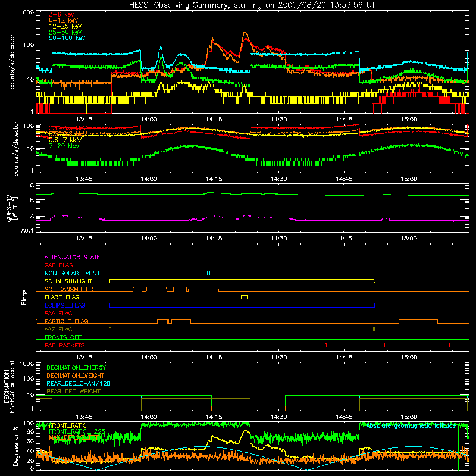Click the FRONTS_OFF label

click(62, 337)
